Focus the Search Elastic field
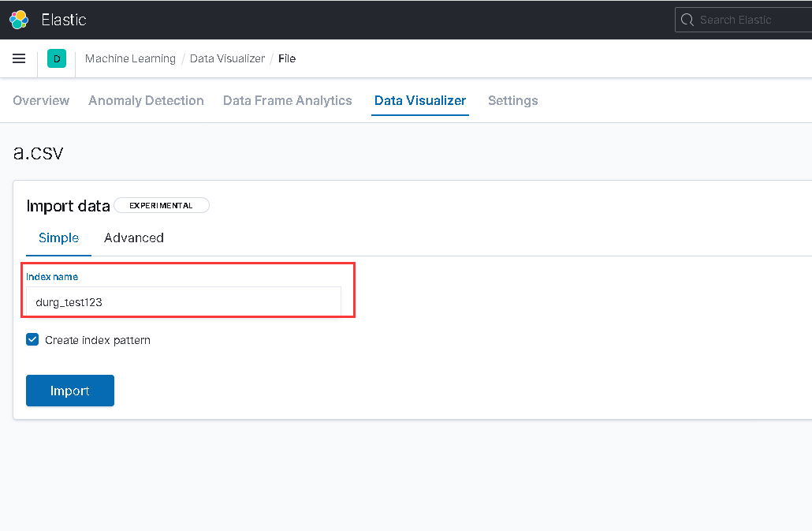This screenshot has height=531, width=812. (749, 20)
